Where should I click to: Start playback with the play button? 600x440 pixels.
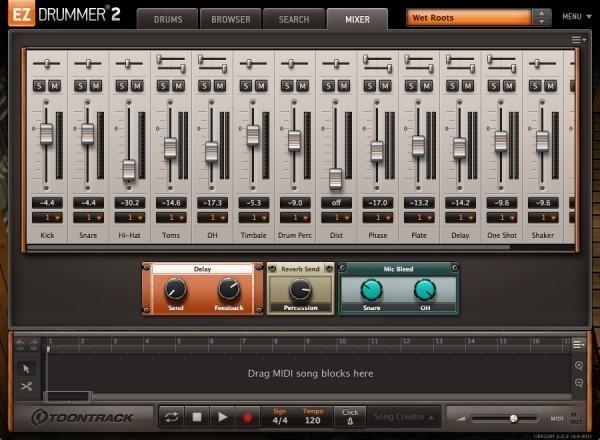[222, 417]
